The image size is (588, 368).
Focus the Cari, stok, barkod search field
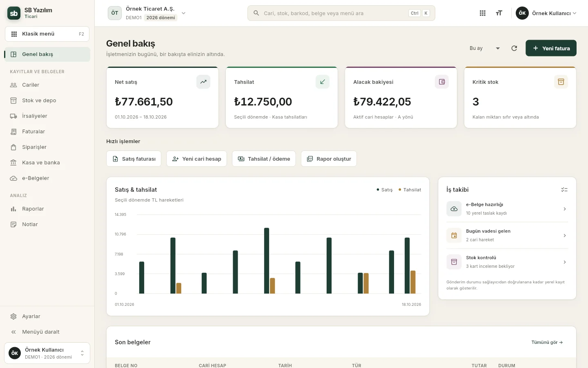[341, 13]
